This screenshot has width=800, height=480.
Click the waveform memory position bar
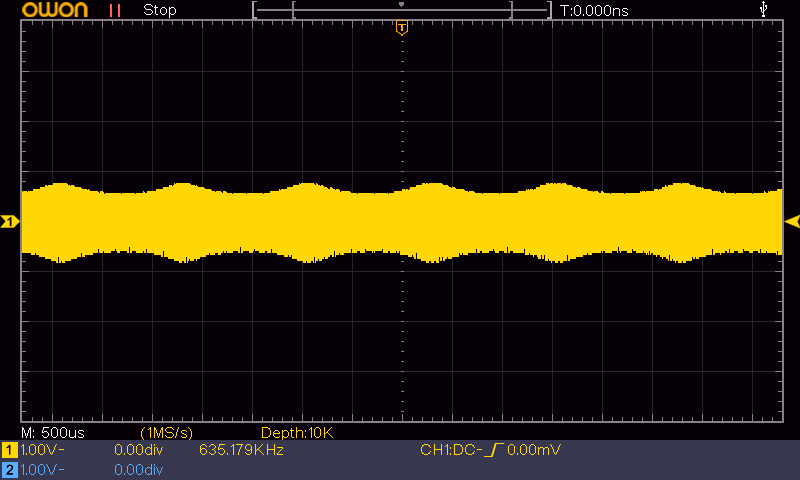pos(402,10)
